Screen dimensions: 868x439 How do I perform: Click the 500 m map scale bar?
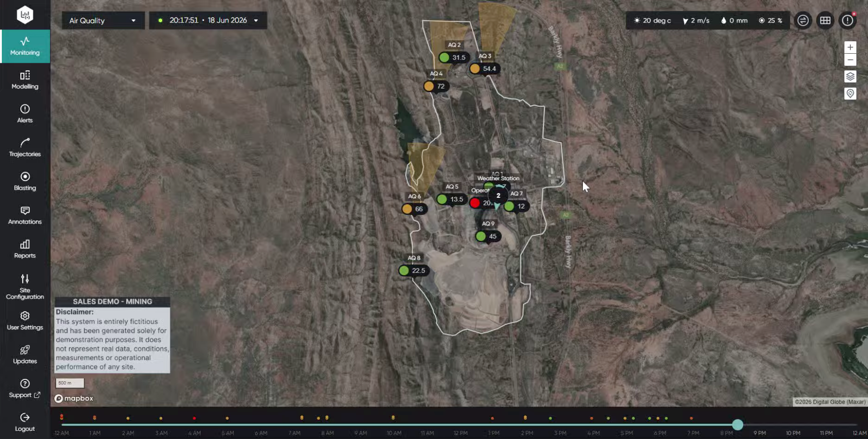tap(70, 383)
